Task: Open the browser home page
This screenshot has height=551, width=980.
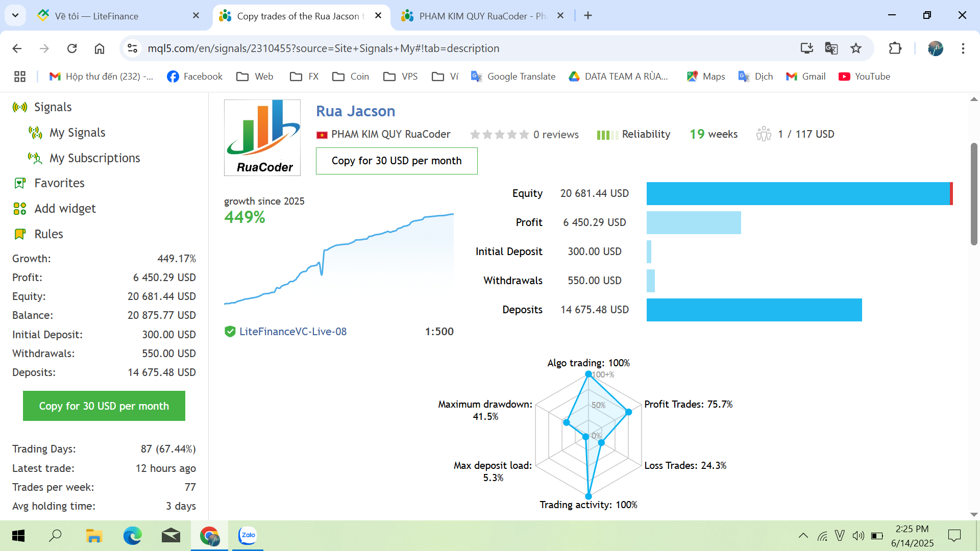Action: coord(100,48)
